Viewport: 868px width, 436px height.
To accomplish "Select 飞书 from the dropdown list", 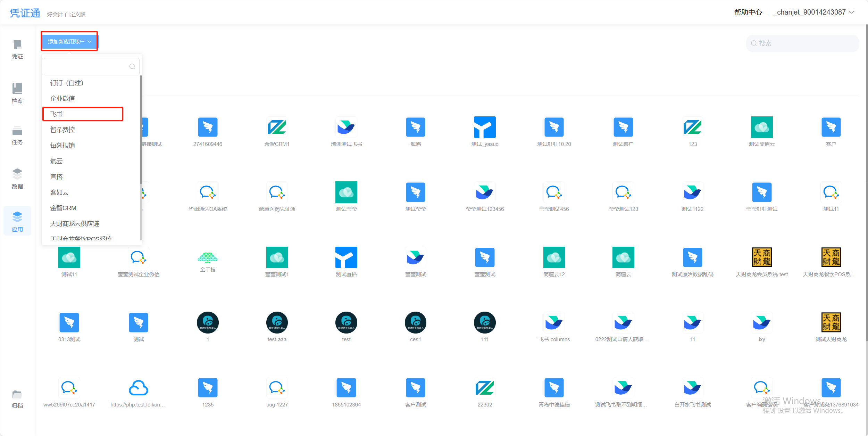I will click(x=91, y=114).
